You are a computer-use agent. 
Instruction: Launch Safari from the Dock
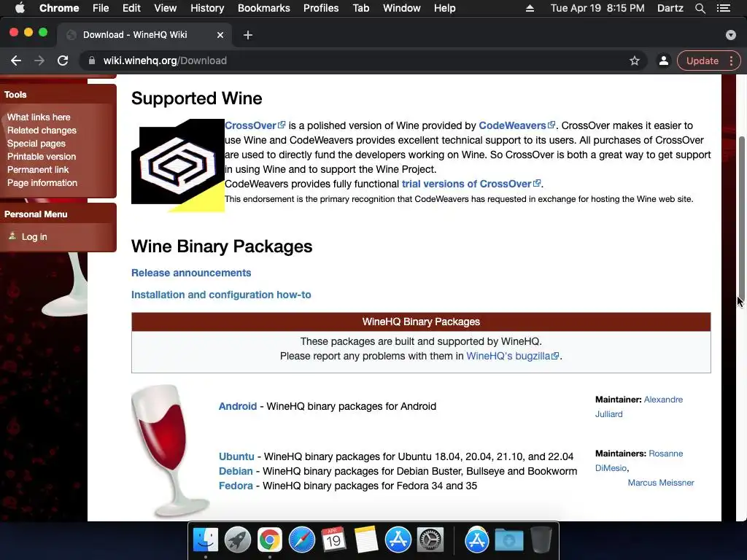301,540
